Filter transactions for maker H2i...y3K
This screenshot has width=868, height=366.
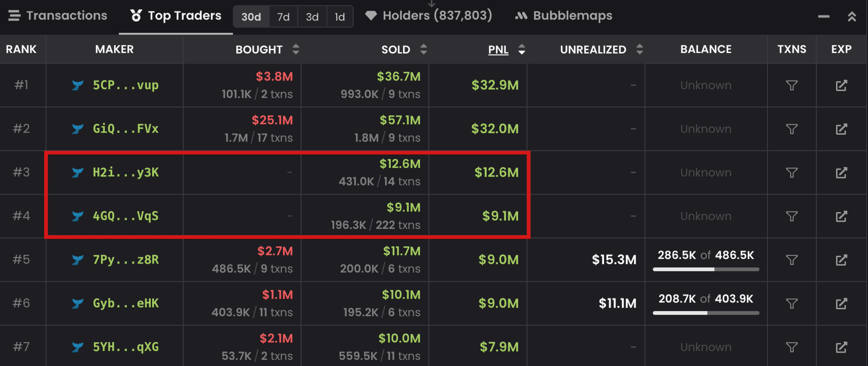791,173
